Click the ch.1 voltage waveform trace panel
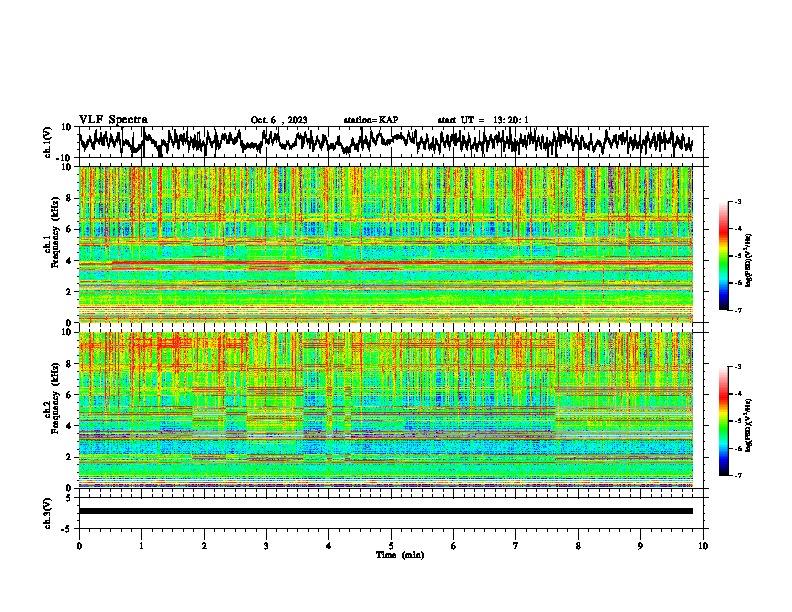 coord(393,142)
